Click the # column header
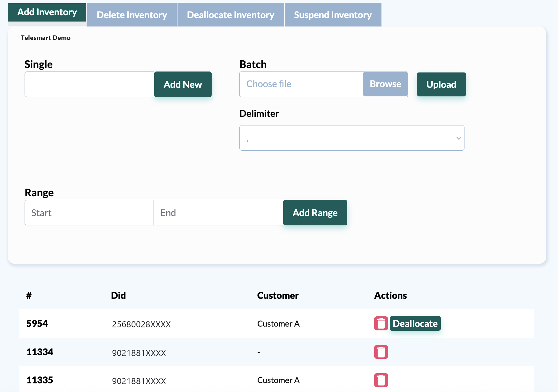The image size is (558, 392). click(x=29, y=295)
